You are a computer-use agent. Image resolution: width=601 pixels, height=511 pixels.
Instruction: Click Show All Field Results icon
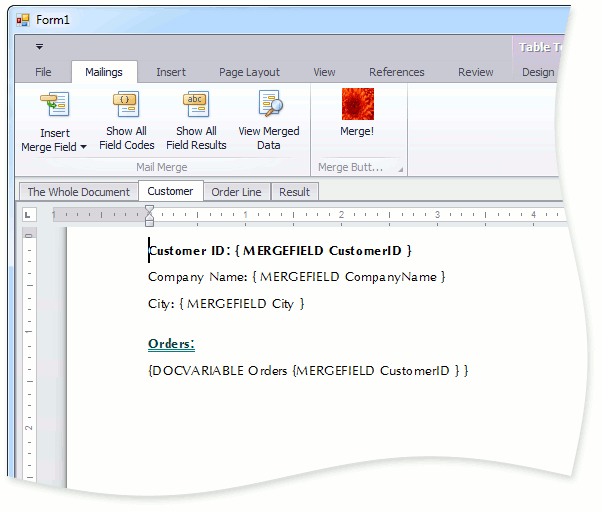(196, 104)
